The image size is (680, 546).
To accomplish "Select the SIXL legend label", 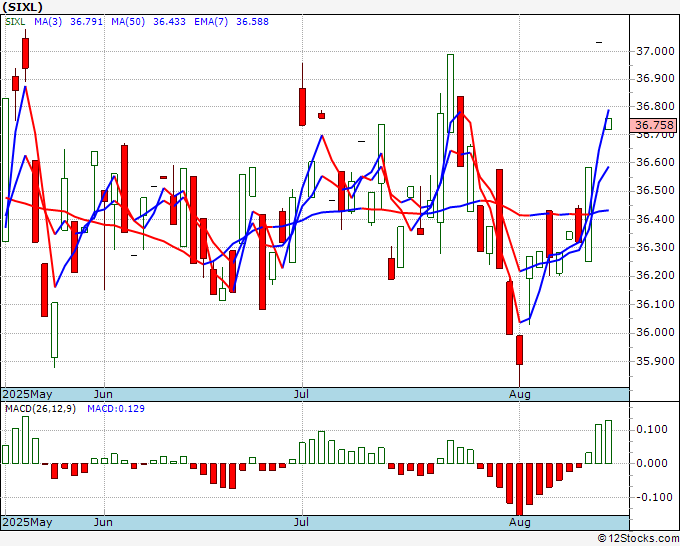I will [15, 22].
